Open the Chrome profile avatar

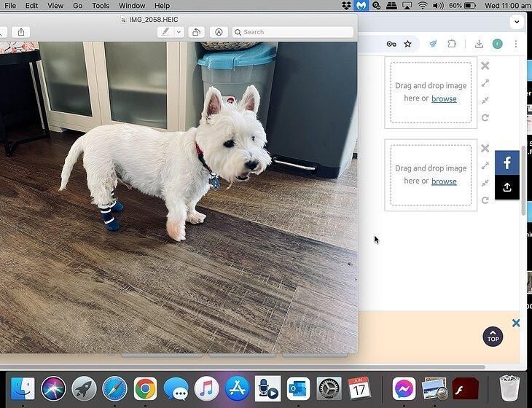click(498, 44)
